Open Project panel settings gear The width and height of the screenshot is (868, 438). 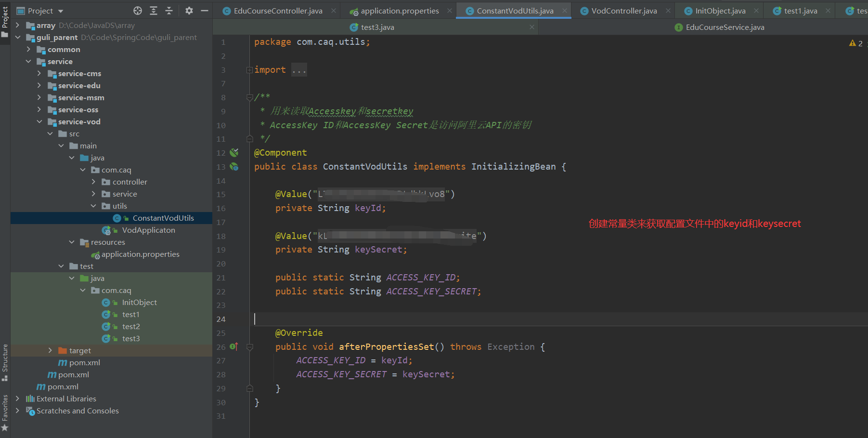point(189,11)
